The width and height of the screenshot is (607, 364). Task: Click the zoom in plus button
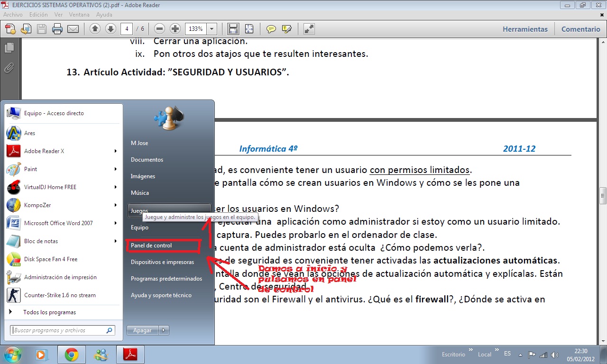[175, 29]
